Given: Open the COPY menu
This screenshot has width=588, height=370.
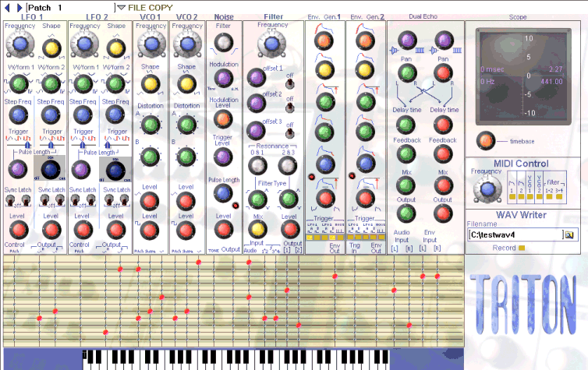Looking at the screenshot, I should click(161, 7).
